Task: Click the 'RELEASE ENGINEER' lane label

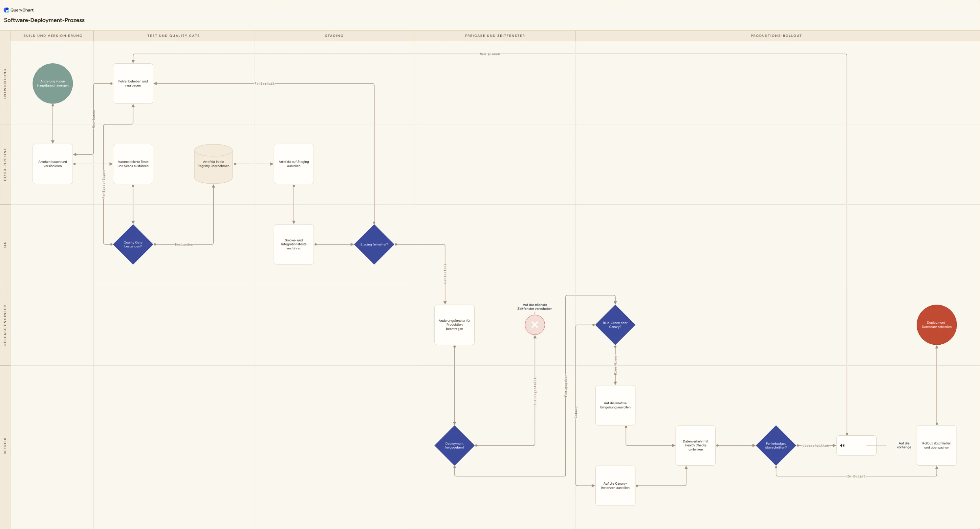Action: pos(5,325)
